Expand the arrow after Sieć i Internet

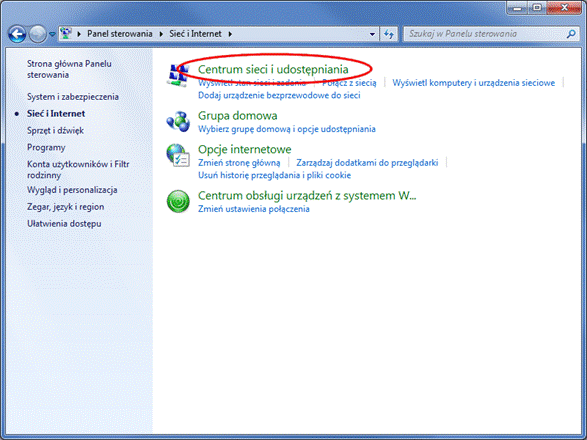[230, 34]
